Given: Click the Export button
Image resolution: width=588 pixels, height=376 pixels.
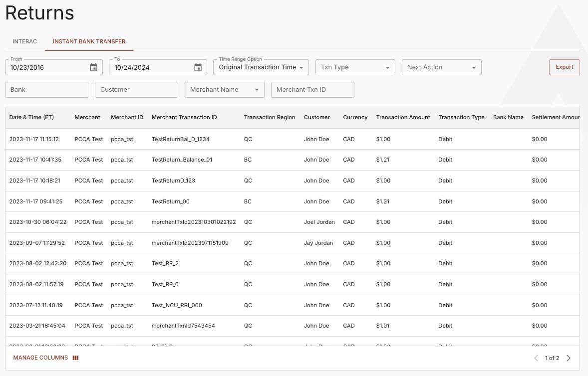Looking at the screenshot, I should [564, 67].
